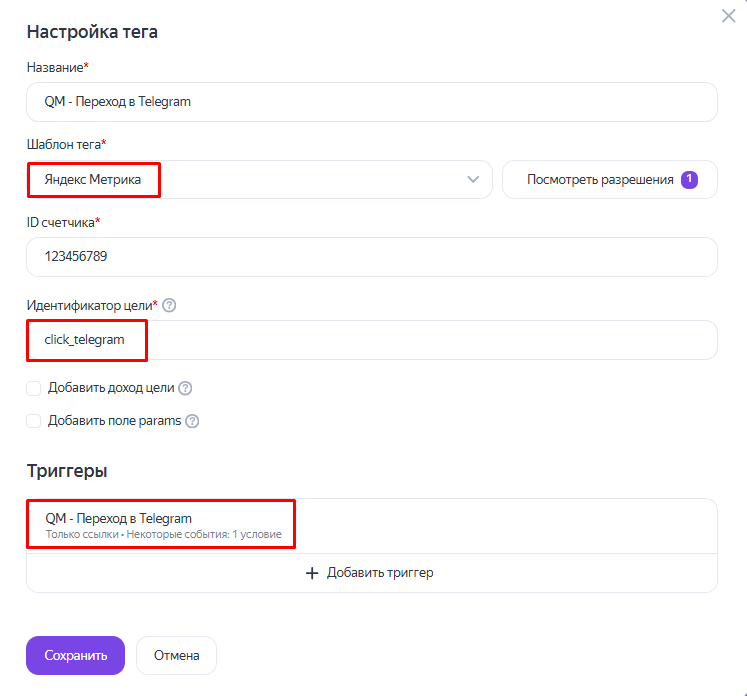The image size is (747, 696).
Task: Focus the ID счетчика input field
Action: 372,257
